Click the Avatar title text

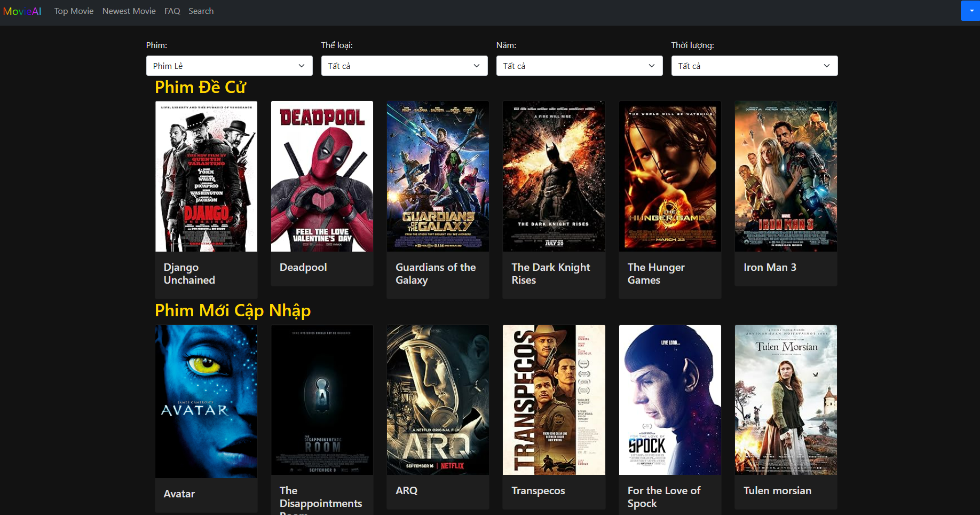tap(179, 494)
